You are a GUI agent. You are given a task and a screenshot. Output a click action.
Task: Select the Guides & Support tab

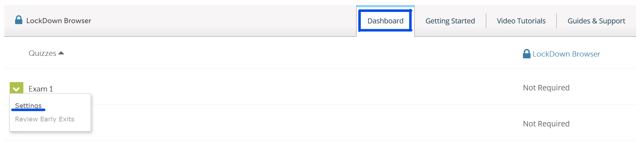[596, 21]
